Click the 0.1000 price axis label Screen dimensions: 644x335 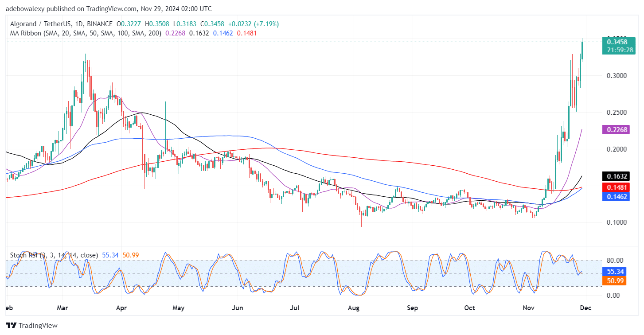(617, 222)
